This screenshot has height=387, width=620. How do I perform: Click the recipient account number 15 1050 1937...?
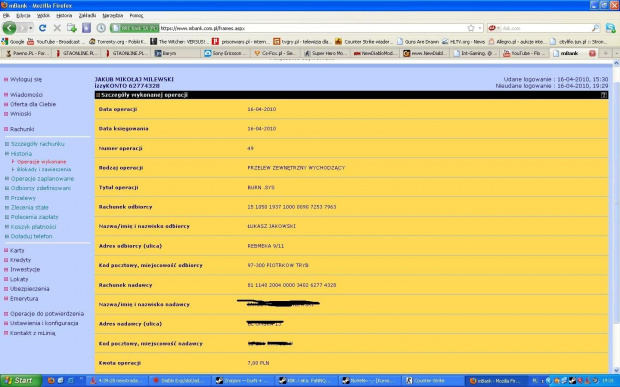click(292, 207)
